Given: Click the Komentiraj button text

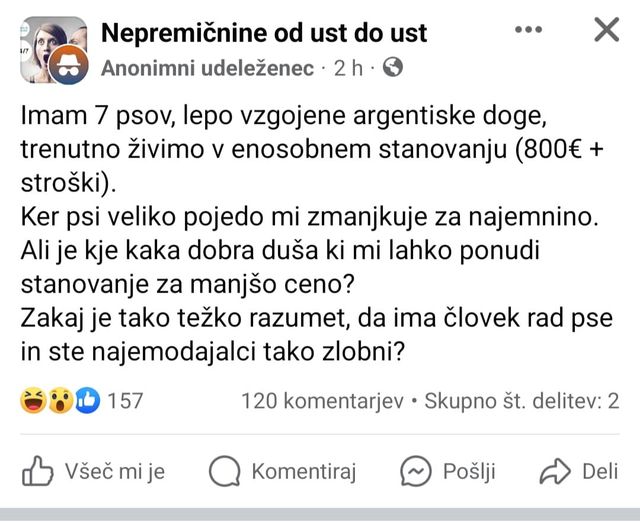Looking at the screenshot, I should (x=304, y=472).
